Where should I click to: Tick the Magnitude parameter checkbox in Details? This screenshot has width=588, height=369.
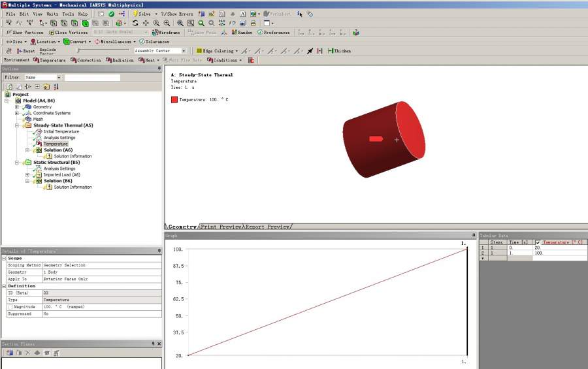pos(10,306)
